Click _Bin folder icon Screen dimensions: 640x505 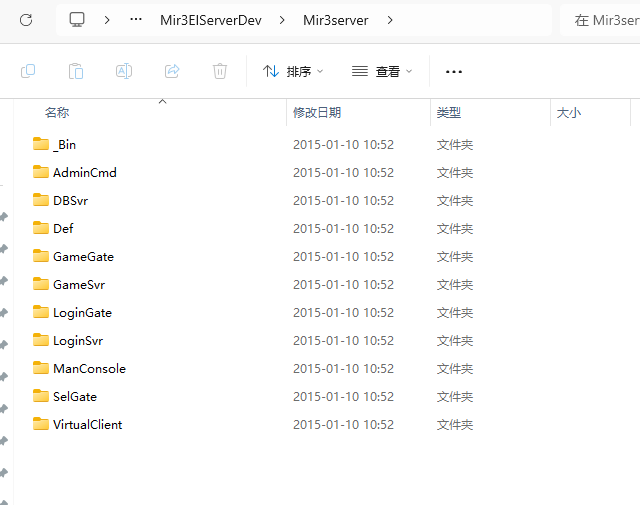pos(41,144)
